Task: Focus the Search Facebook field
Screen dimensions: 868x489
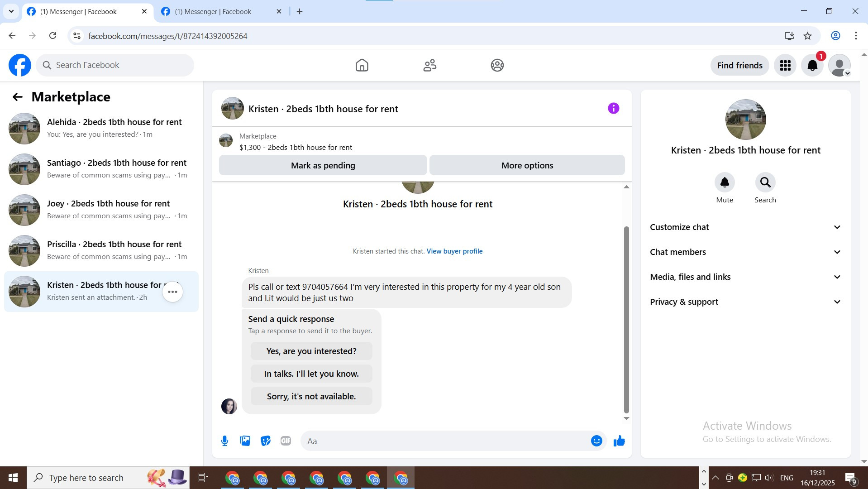Action: click(x=115, y=65)
